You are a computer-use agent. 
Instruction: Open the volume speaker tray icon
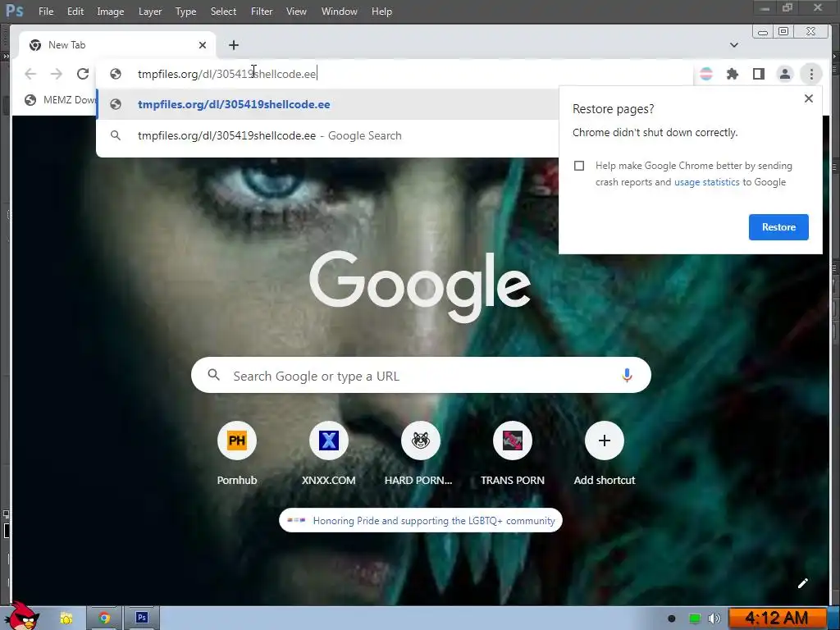click(714, 619)
